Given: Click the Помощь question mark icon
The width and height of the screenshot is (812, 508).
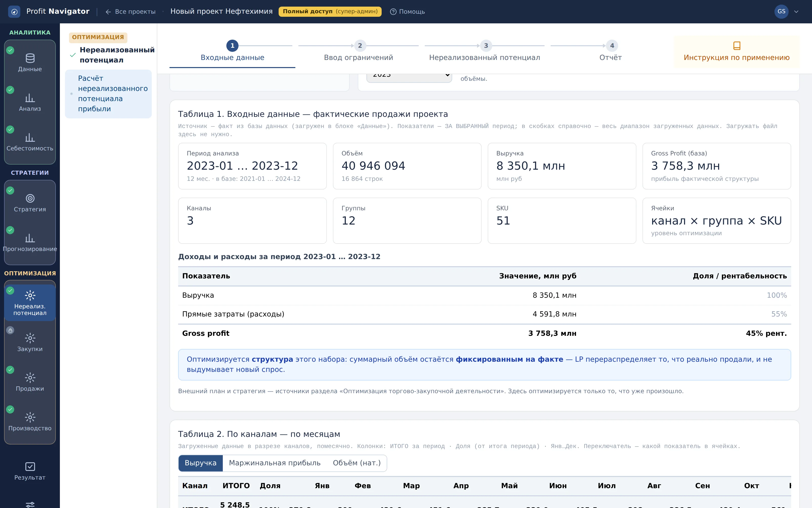Looking at the screenshot, I should click(x=393, y=12).
